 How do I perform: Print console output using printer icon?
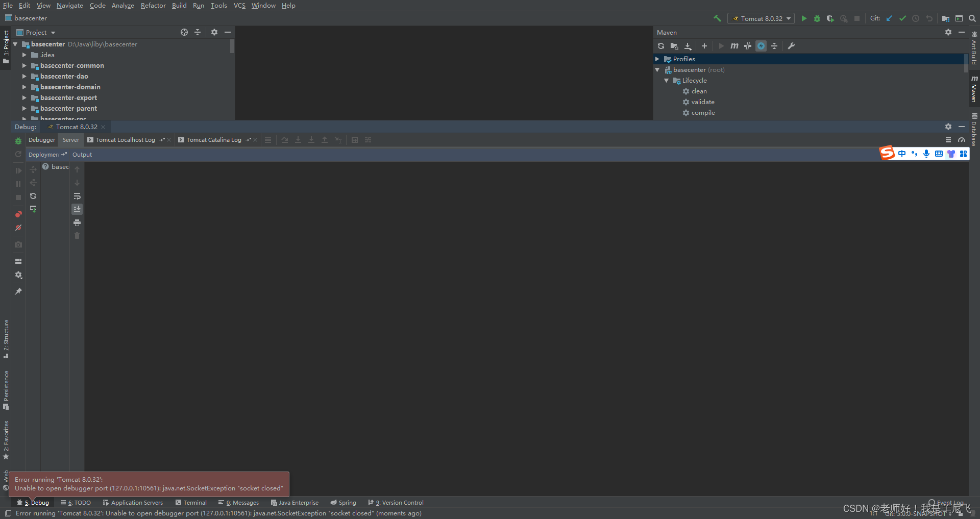click(77, 223)
